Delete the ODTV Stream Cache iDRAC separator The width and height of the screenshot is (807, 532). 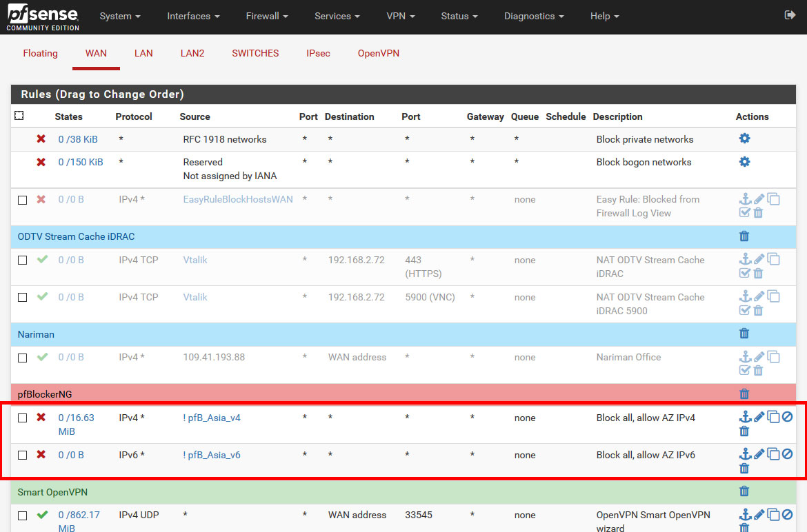point(744,236)
